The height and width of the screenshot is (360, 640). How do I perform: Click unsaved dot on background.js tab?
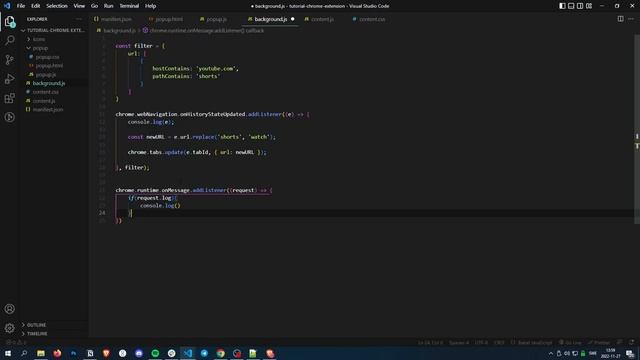click(293, 19)
